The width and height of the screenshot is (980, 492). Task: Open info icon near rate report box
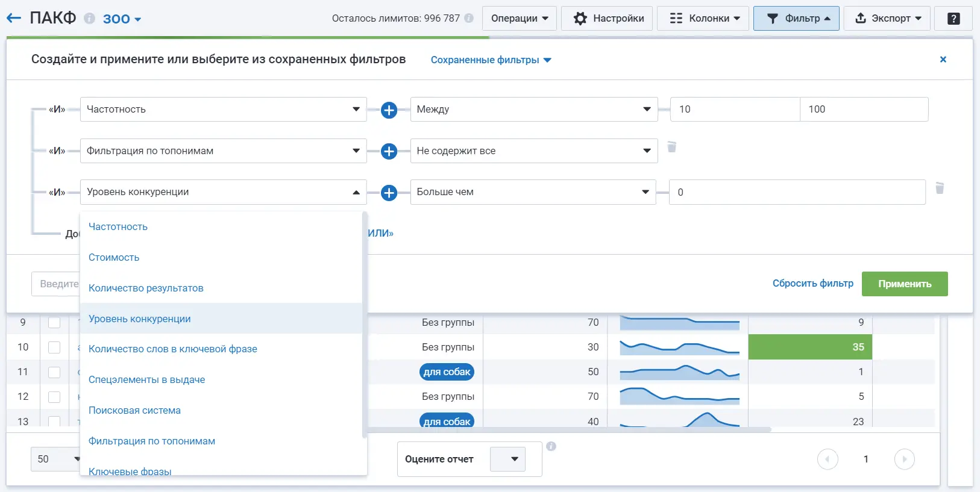coord(551,446)
